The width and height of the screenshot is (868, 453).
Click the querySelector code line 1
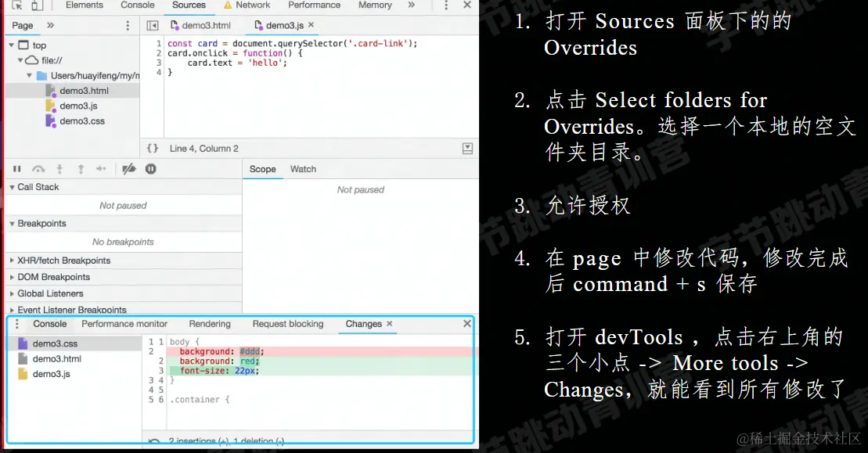click(292, 43)
